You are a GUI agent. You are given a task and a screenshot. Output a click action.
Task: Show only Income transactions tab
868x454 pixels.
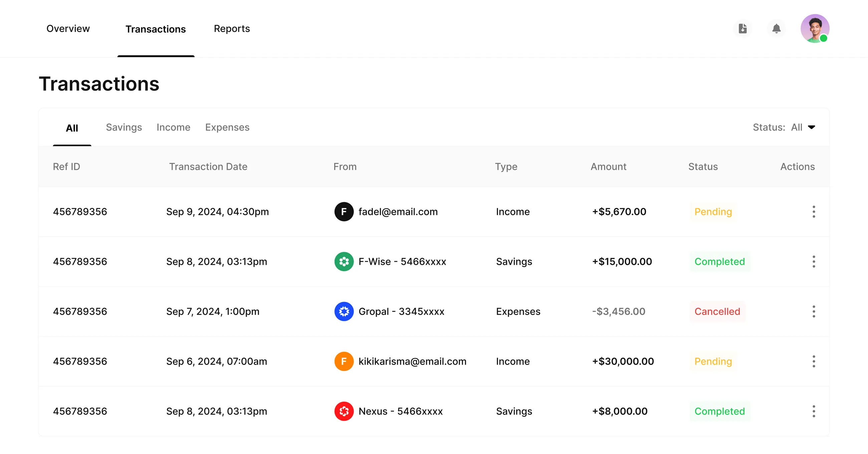click(173, 127)
